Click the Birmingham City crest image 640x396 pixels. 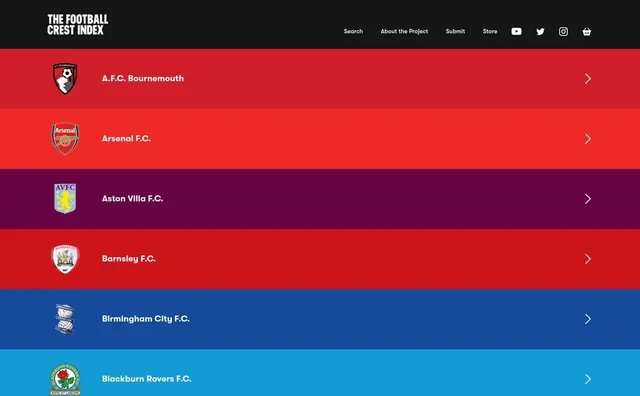[65, 319]
